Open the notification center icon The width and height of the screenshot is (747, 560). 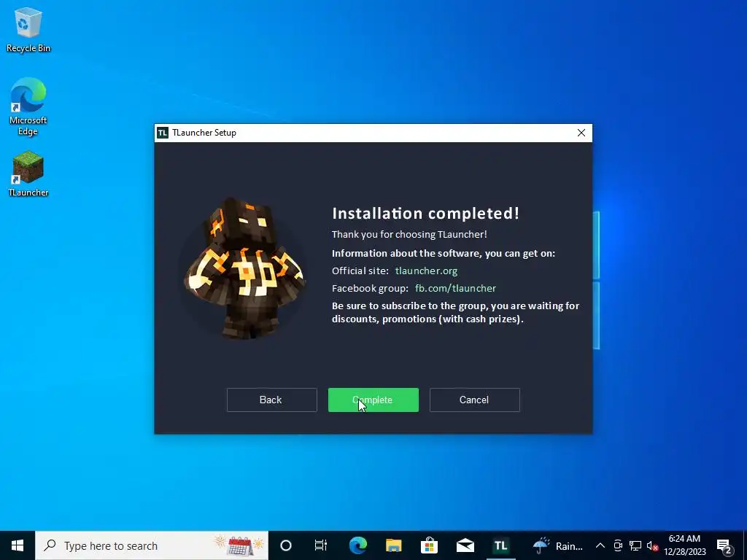pyautogui.click(x=724, y=546)
